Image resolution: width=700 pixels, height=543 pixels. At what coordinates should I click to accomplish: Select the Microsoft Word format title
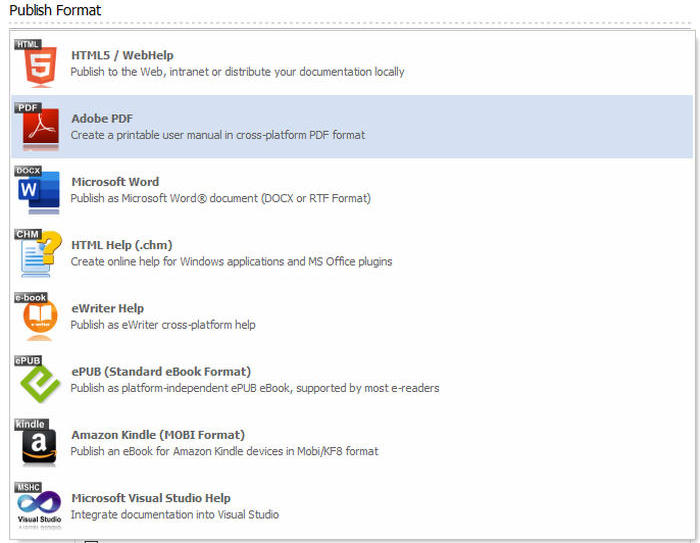115,182
